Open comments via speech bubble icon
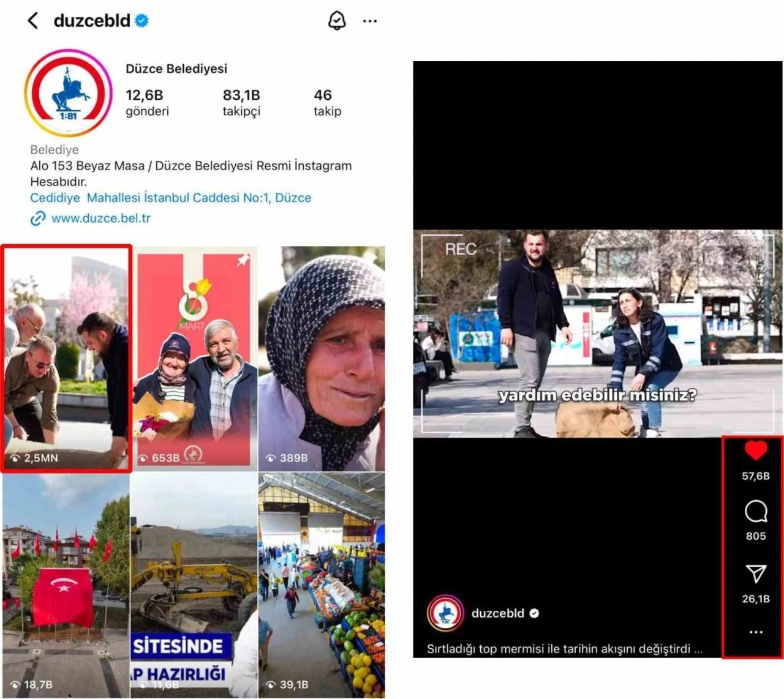The image size is (784, 699). pos(755,511)
